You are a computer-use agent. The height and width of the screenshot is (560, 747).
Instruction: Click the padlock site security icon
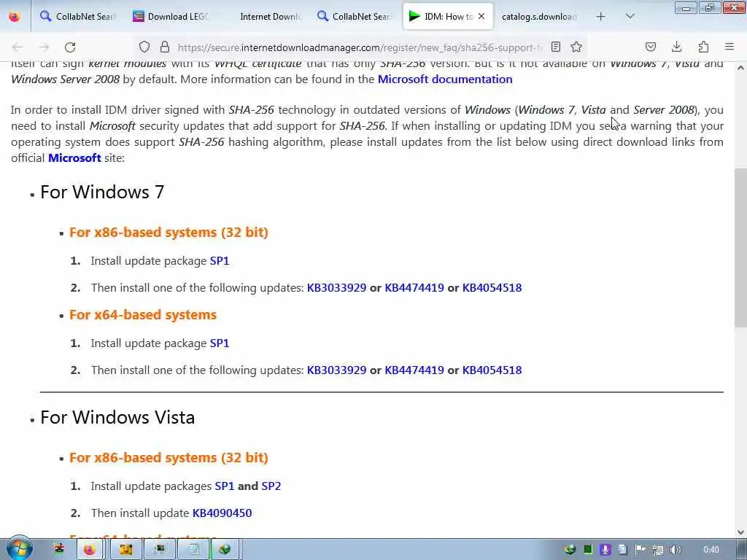click(165, 47)
